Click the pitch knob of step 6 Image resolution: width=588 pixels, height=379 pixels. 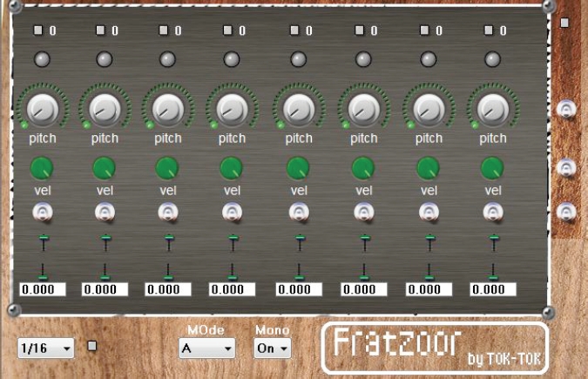pyautogui.click(x=364, y=109)
